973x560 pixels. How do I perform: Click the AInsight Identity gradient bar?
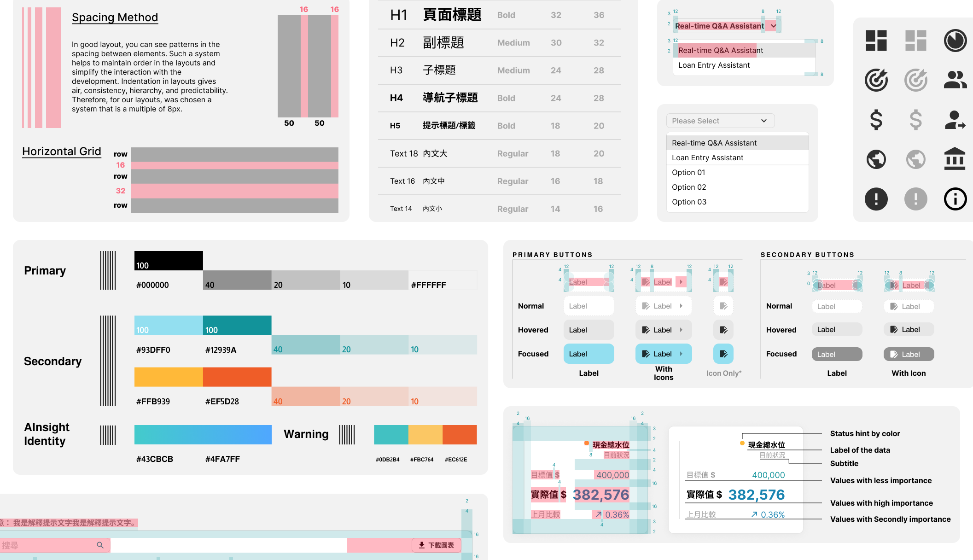click(x=203, y=435)
